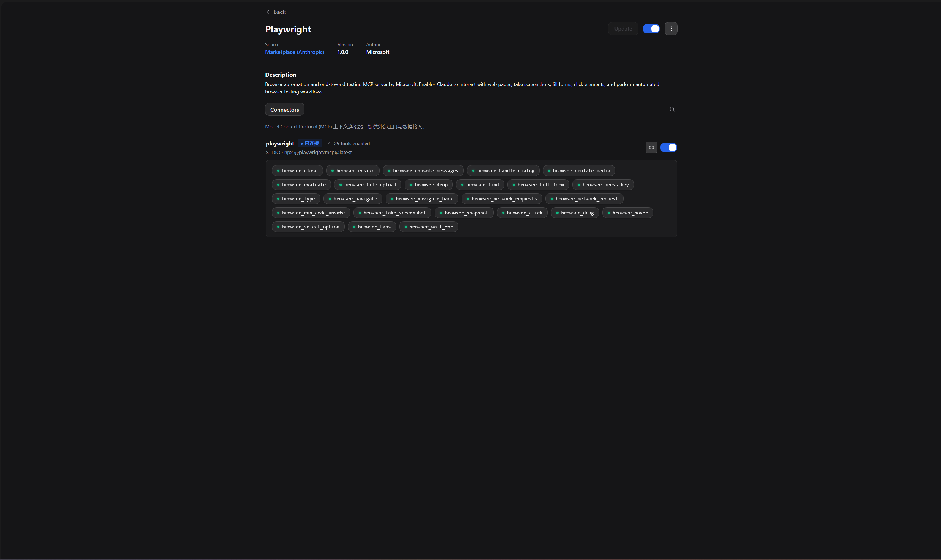
Task: Click the version number 1.0.0
Action: point(343,52)
